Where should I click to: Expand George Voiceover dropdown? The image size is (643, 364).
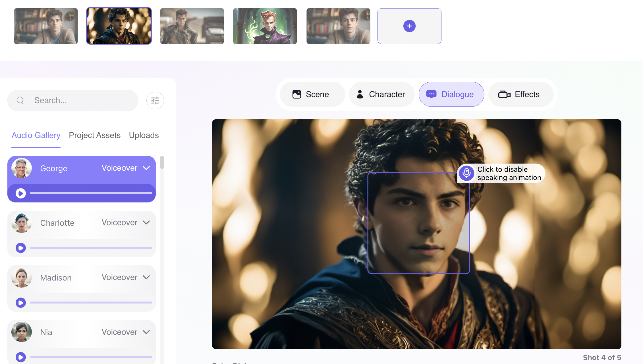tap(146, 168)
